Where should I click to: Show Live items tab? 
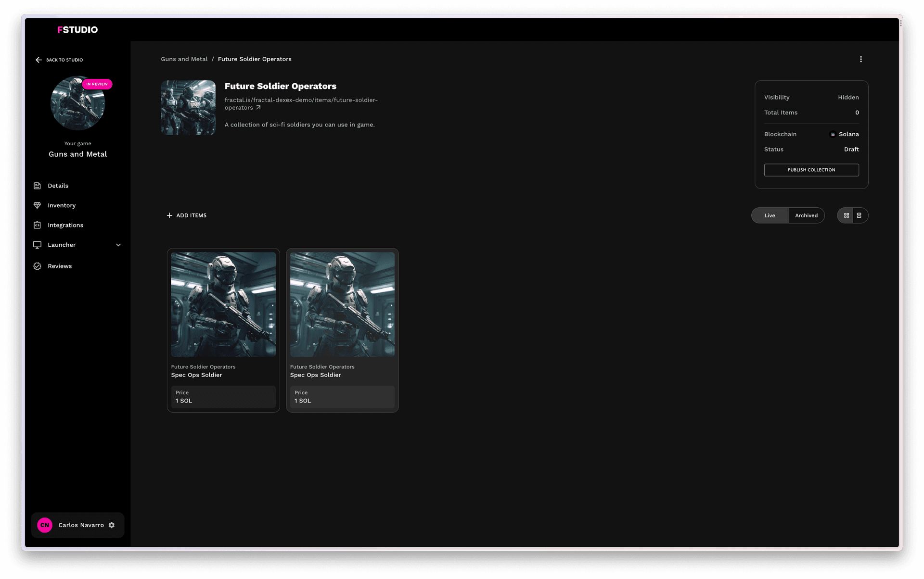coord(770,215)
